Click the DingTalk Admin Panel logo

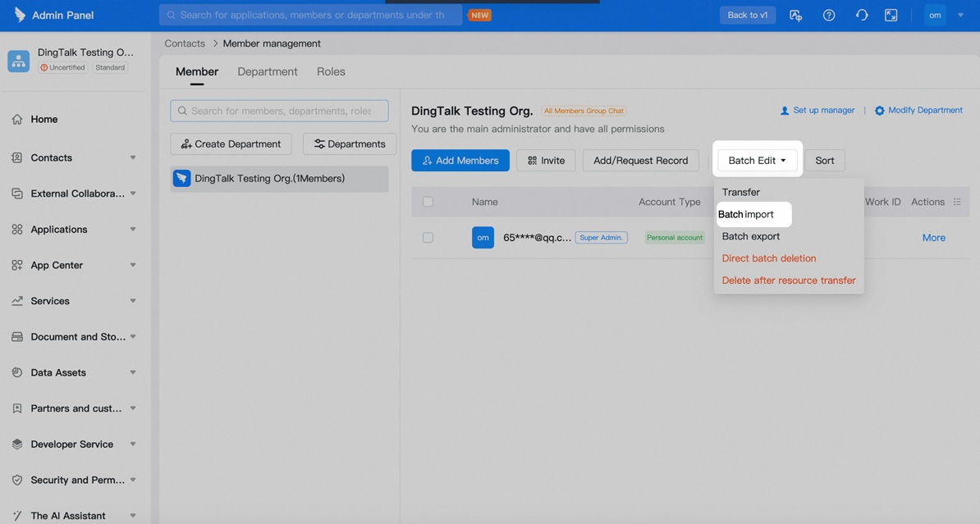pos(20,15)
